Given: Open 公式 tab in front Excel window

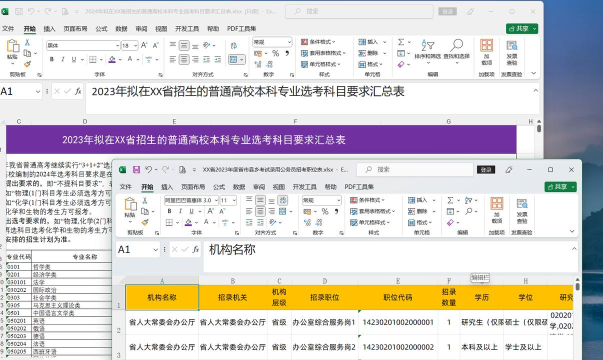Looking at the screenshot, I should pyautogui.click(x=219, y=187).
